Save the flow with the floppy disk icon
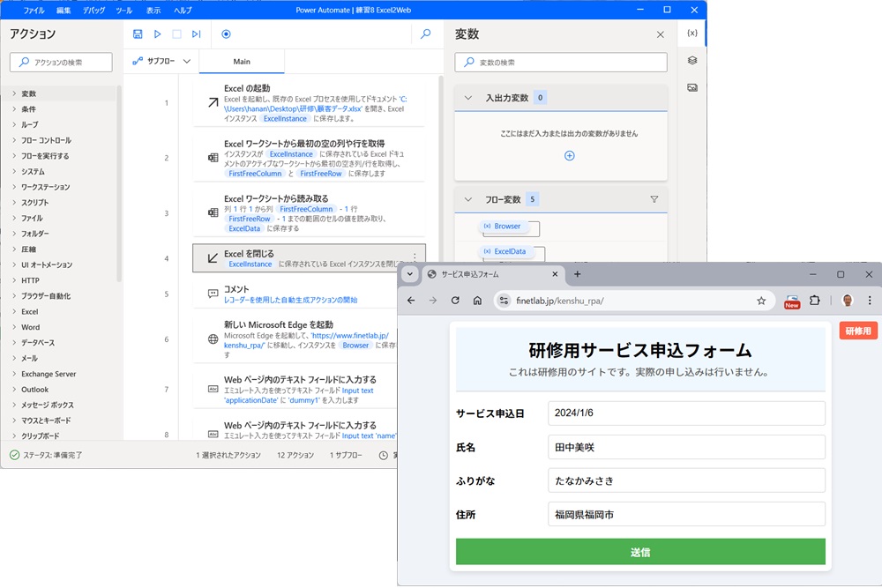The width and height of the screenshot is (882, 588). pyautogui.click(x=138, y=34)
